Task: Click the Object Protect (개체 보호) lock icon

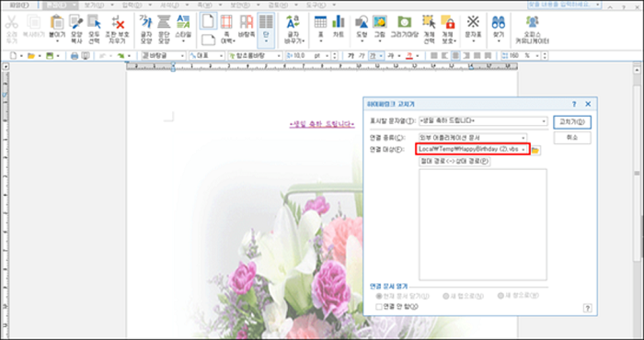Action: (x=448, y=22)
